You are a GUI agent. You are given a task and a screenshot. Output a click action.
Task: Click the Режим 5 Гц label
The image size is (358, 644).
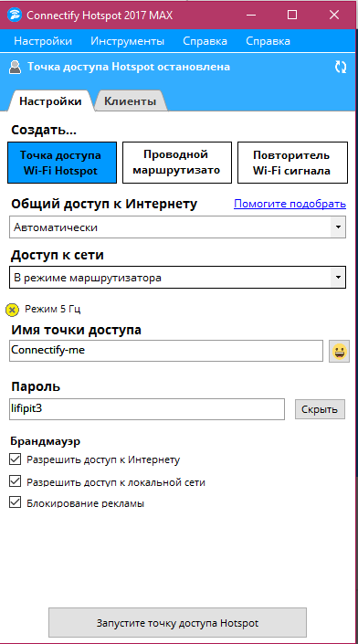pyautogui.click(x=53, y=309)
